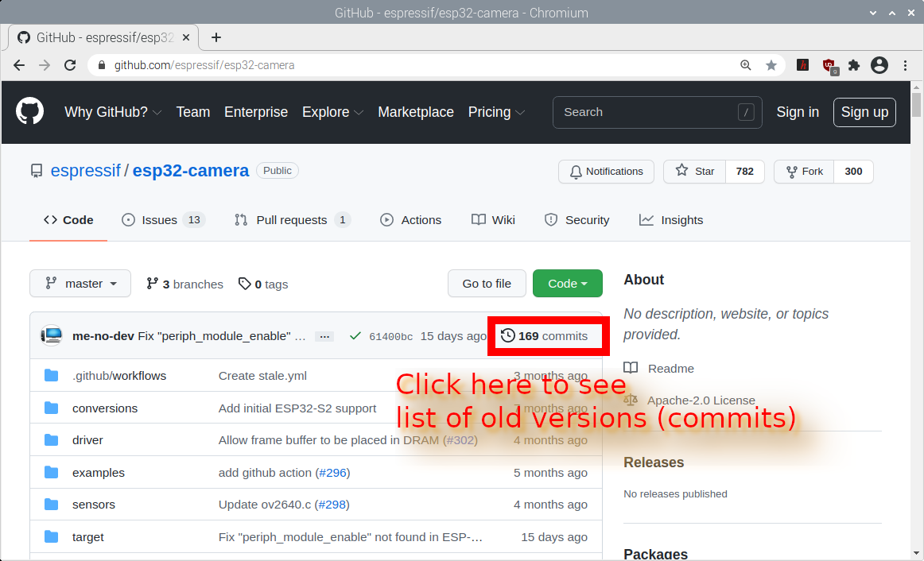
Task: Open the Chromium profile avatar icon
Action: pyautogui.click(x=879, y=65)
